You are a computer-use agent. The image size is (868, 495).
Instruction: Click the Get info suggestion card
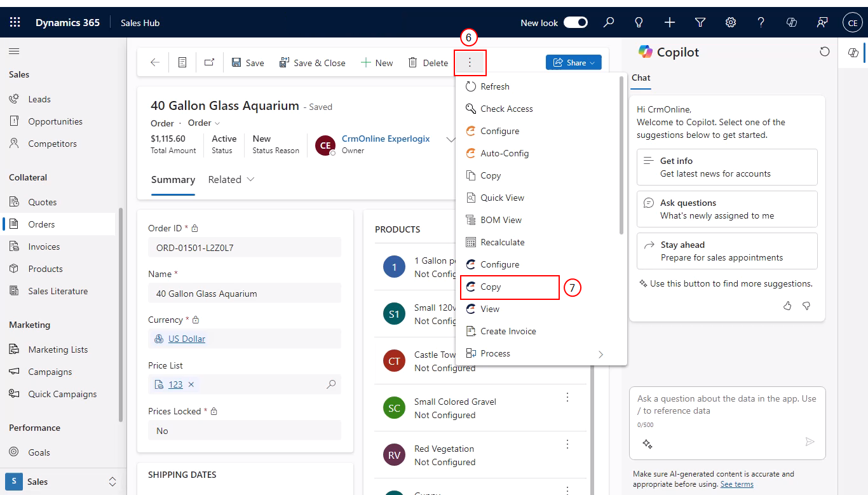coord(727,167)
